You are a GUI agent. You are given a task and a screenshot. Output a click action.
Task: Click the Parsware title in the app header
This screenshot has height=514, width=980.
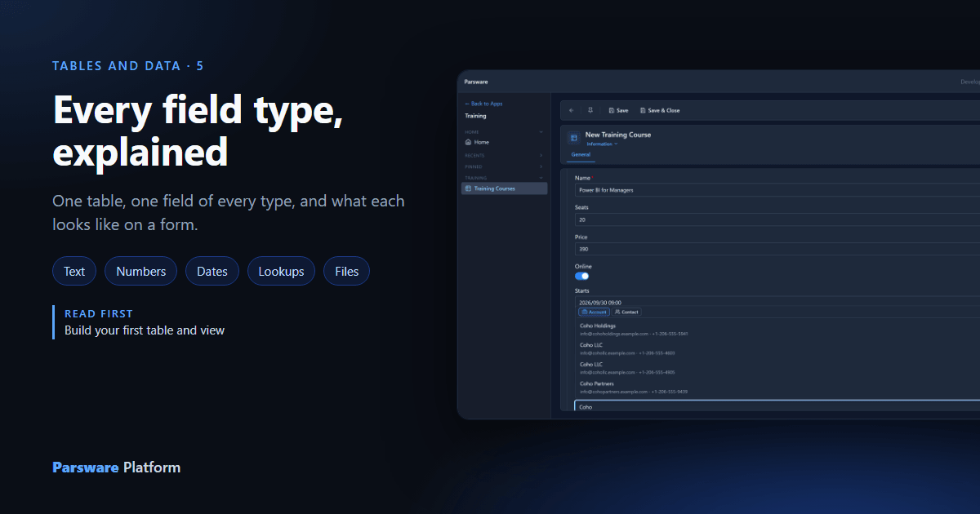[475, 82]
